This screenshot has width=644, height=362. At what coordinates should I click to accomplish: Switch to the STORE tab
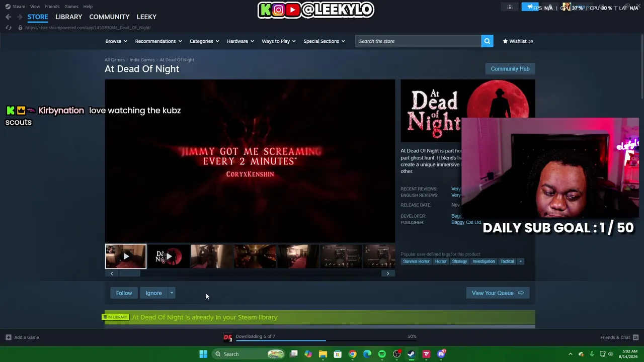(38, 17)
